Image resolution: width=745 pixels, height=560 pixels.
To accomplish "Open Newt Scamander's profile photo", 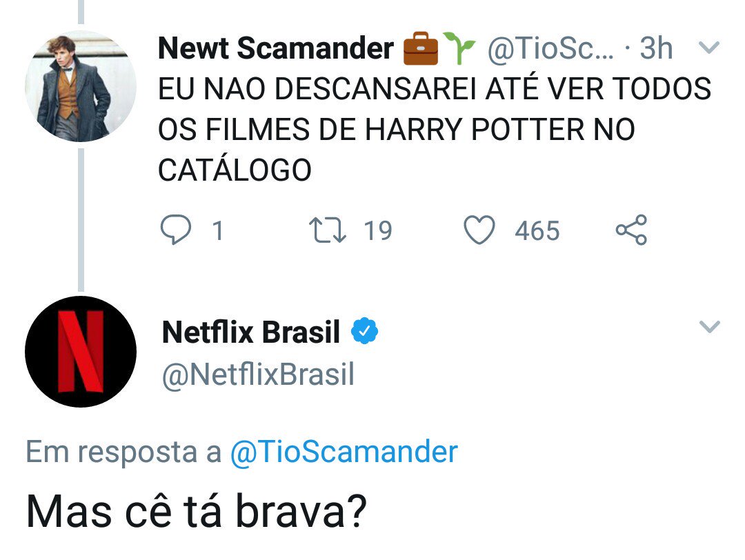I will tap(77, 86).
